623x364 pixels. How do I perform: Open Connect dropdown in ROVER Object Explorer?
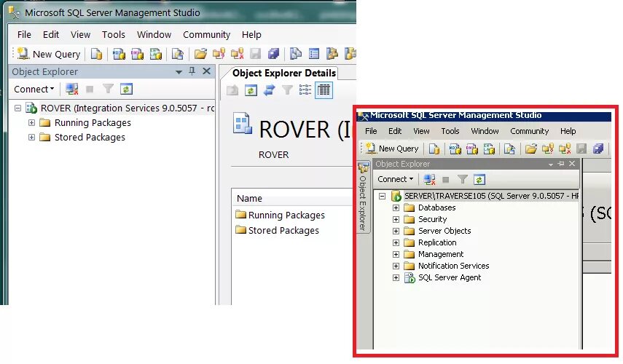point(34,90)
